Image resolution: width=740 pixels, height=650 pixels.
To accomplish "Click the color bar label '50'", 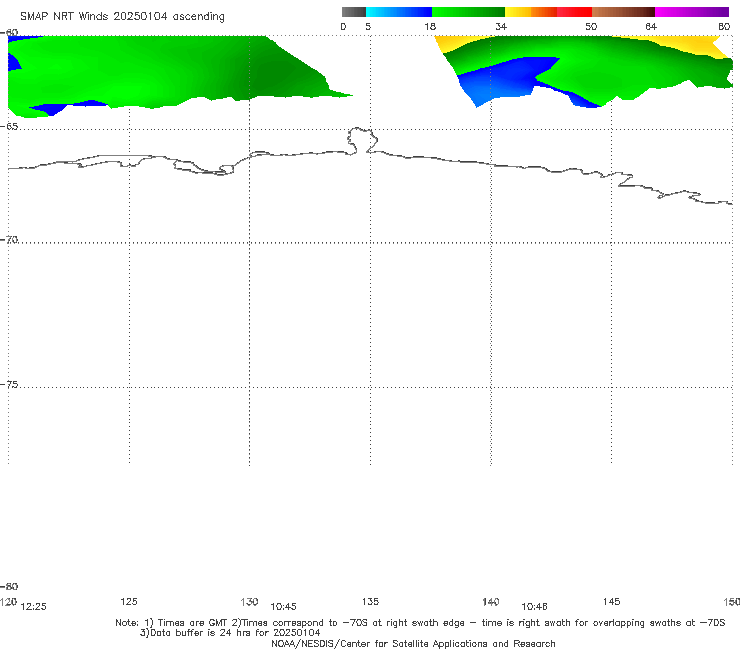I will pos(591,26).
